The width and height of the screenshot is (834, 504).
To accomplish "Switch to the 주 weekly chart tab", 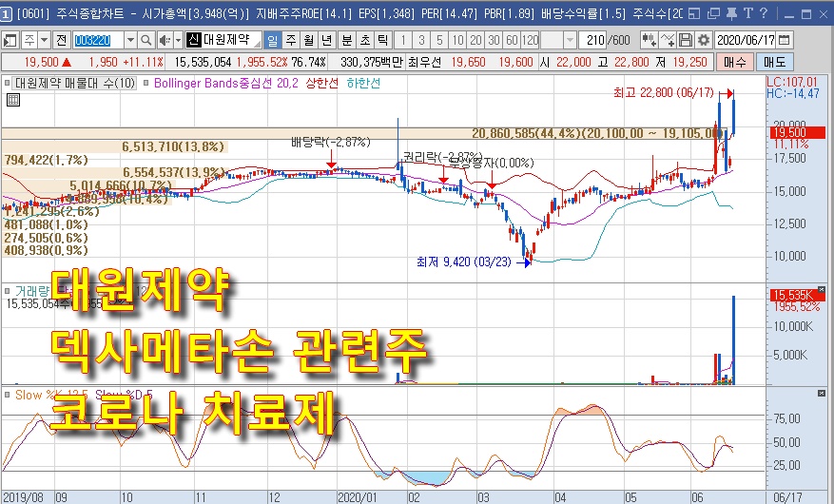I will [290, 40].
